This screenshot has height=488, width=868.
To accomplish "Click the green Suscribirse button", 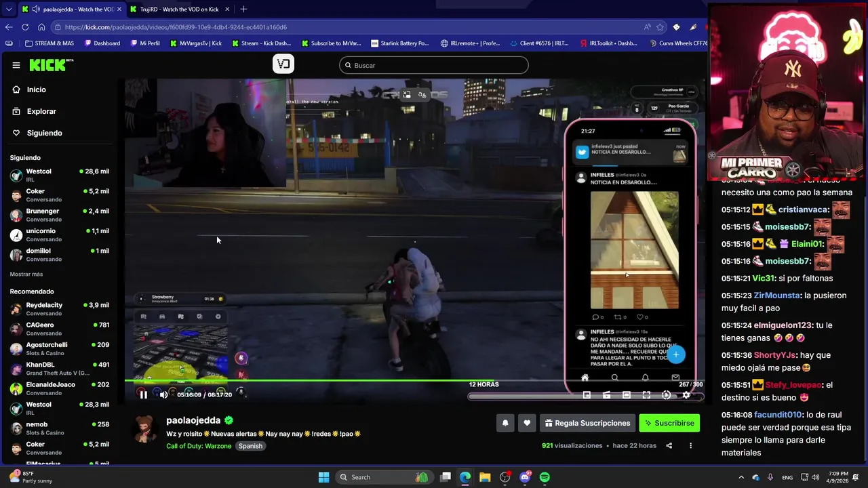I will pyautogui.click(x=669, y=423).
